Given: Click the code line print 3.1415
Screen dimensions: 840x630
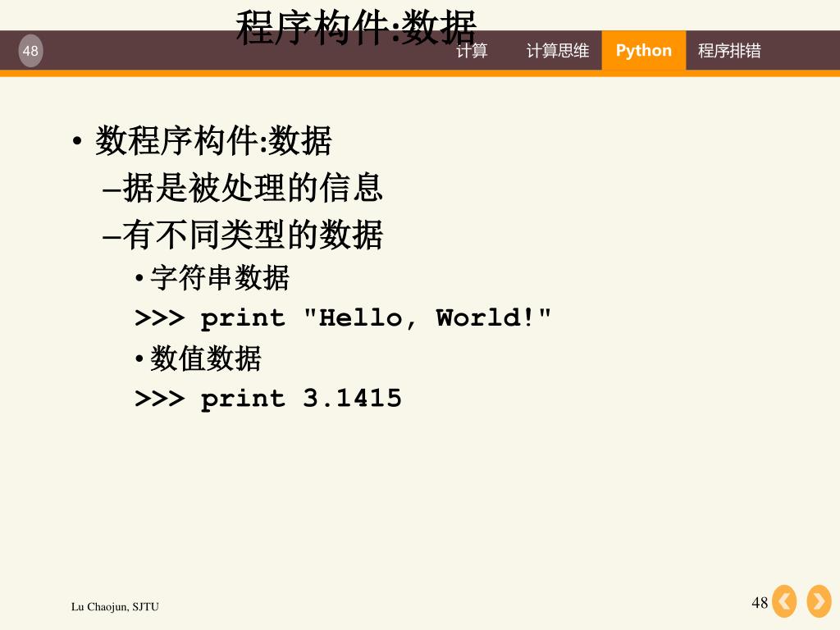Looking at the screenshot, I should (268, 399).
